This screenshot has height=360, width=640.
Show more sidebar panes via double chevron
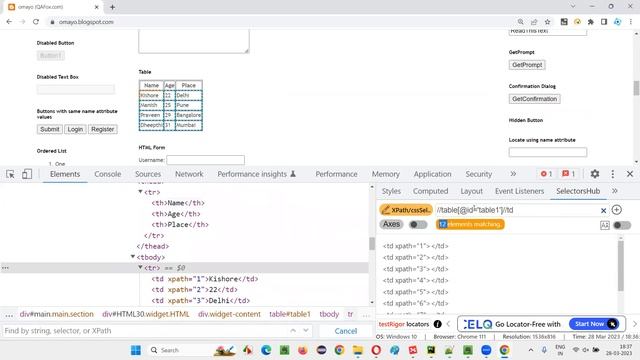tap(615, 191)
